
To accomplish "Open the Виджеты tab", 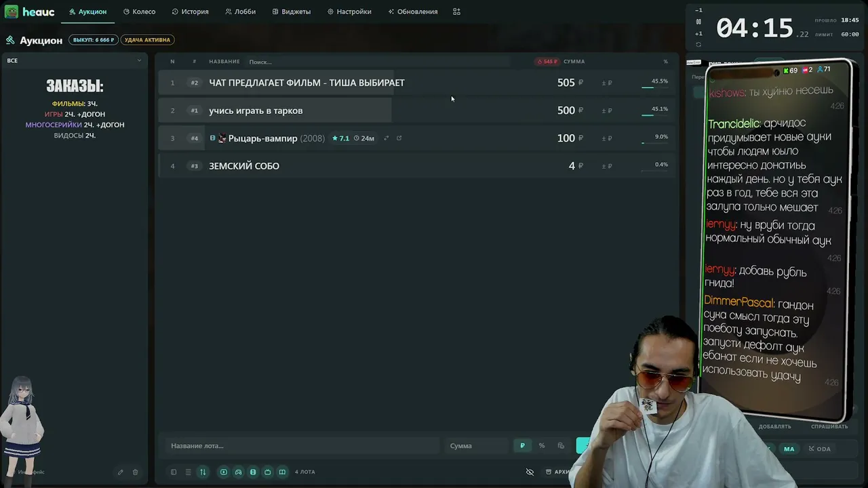I will [x=291, y=12].
